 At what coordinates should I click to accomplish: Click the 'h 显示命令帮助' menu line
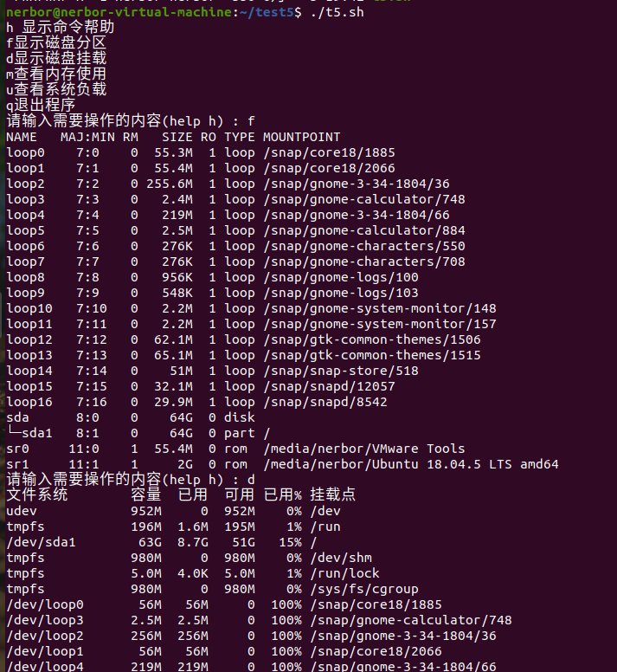pyautogui.click(x=61, y=28)
